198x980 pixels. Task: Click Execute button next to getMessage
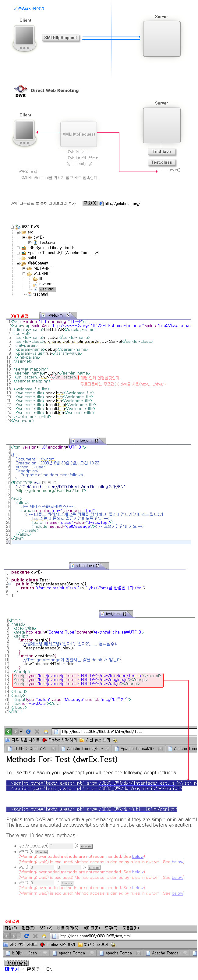[x=87, y=847]
